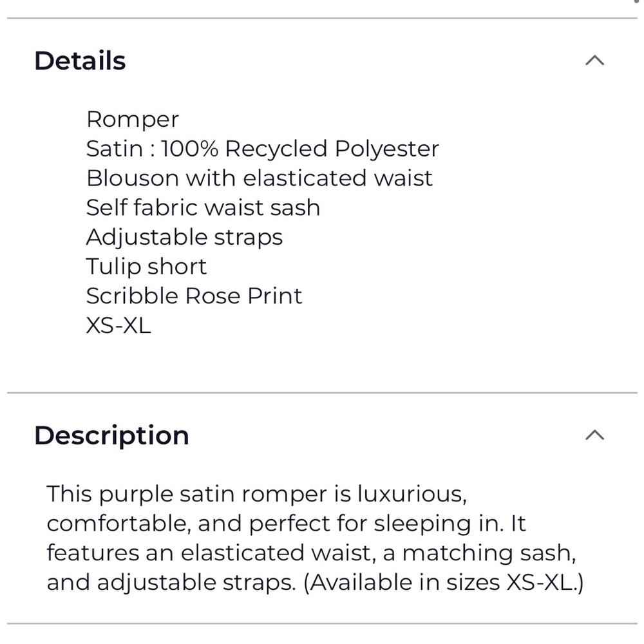This screenshot has width=644, height=644.
Task: Click the 'This purple satin romper' sentence start
Action: [155, 495]
